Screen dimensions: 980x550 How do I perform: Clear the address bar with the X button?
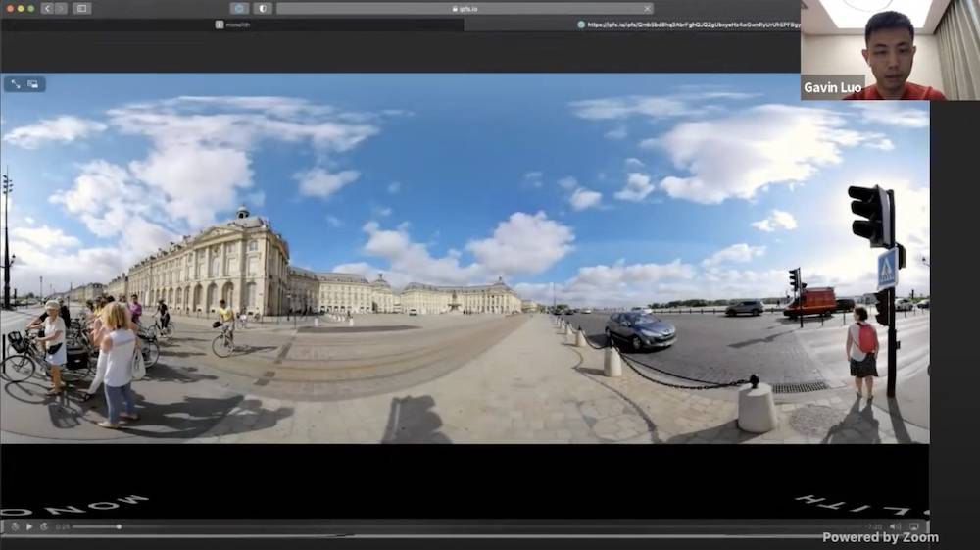tap(647, 8)
